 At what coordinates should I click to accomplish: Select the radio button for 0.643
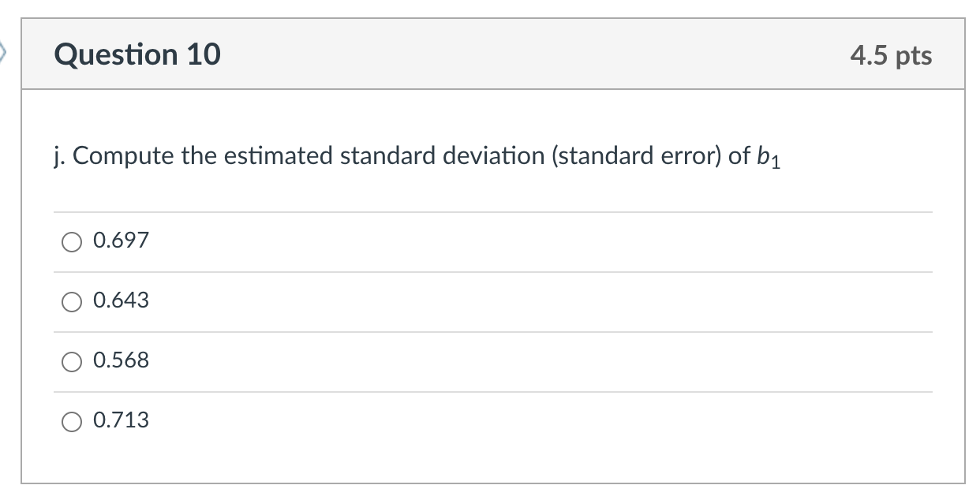pos(72,301)
